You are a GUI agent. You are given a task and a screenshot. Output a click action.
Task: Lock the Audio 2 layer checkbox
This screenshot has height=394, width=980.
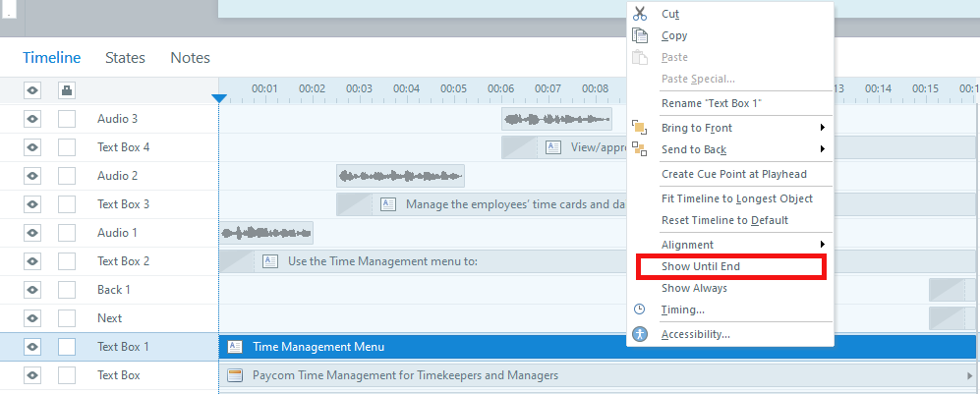pyautogui.click(x=67, y=176)
